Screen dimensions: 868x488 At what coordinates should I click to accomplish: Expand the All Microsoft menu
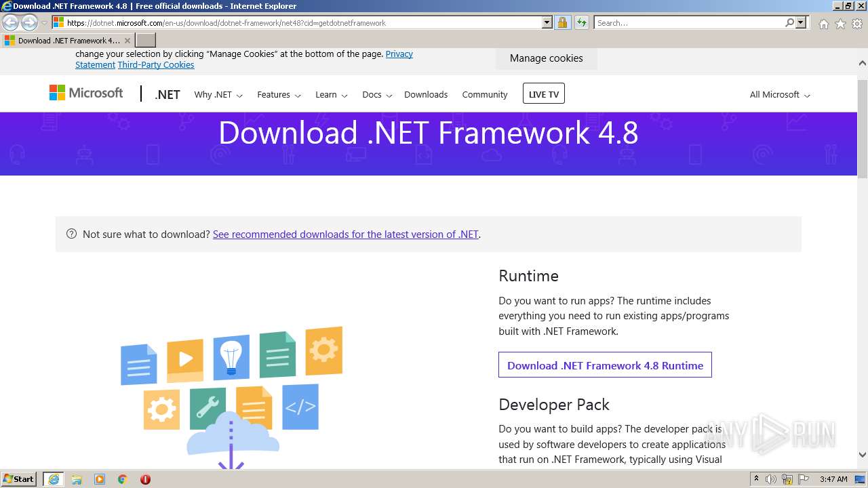coord(780,95)
